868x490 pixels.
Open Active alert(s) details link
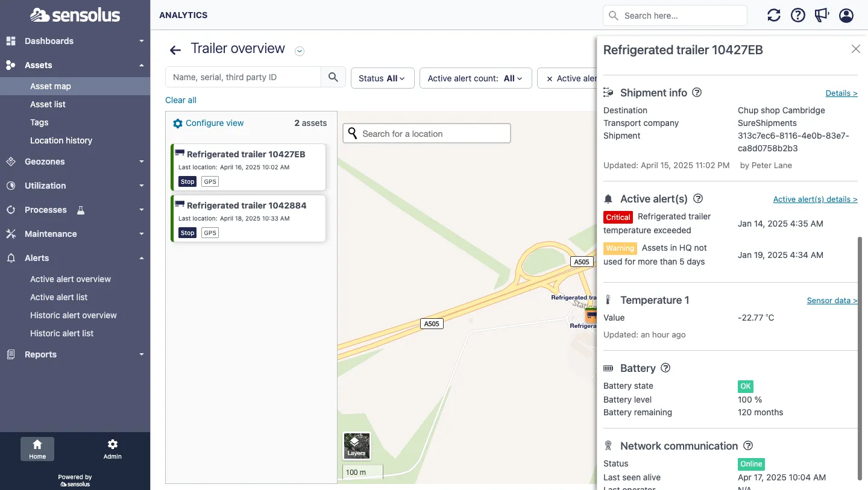815,199
